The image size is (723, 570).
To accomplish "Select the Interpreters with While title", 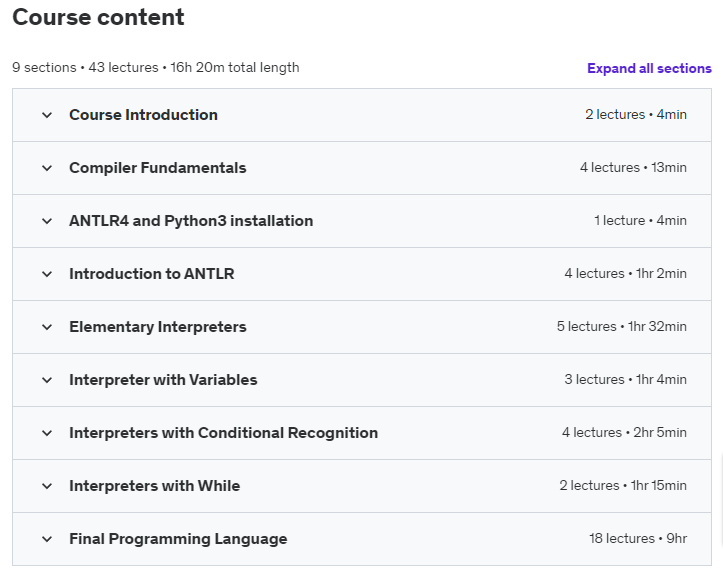I will [154, 486].
